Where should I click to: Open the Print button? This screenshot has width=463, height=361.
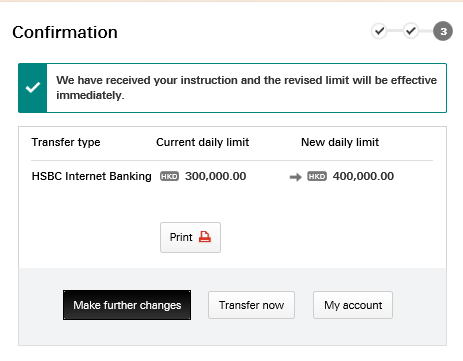tap(190, 237)
